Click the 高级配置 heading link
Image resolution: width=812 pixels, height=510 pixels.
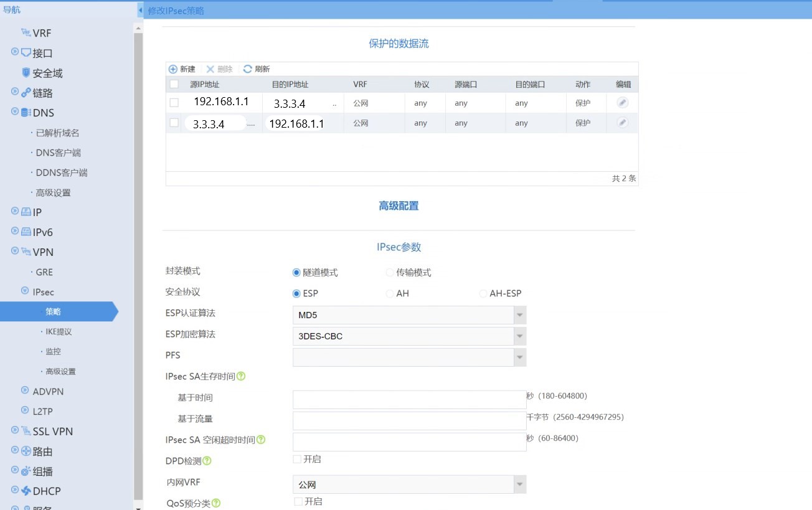coord(399,206)
